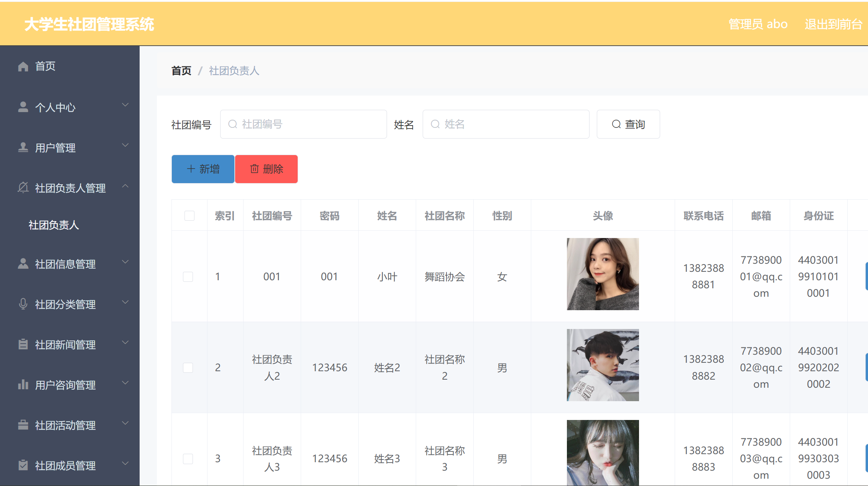Click the home icon in the sidebar
The height and width of the screenshot is (486, 868).
(23, 66)
